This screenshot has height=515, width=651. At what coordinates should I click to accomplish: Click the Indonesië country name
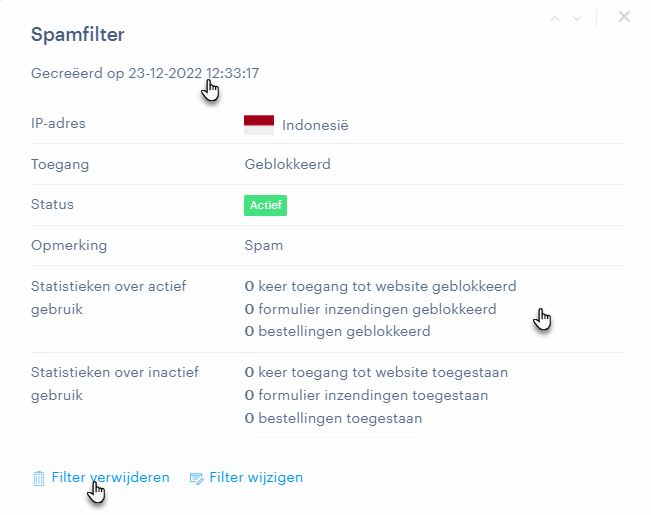point(315,125)
